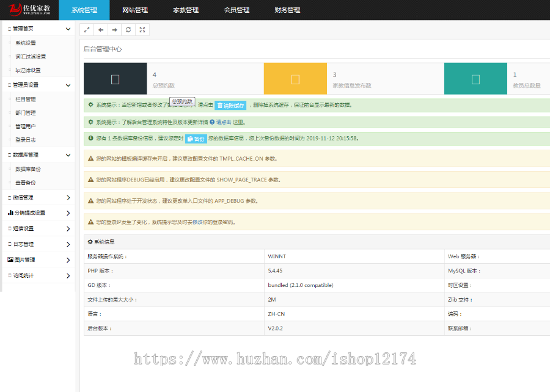This screenshot has width=550, height=392.
Task: Open the 会员管理 tab
Action: click(237, 10)
